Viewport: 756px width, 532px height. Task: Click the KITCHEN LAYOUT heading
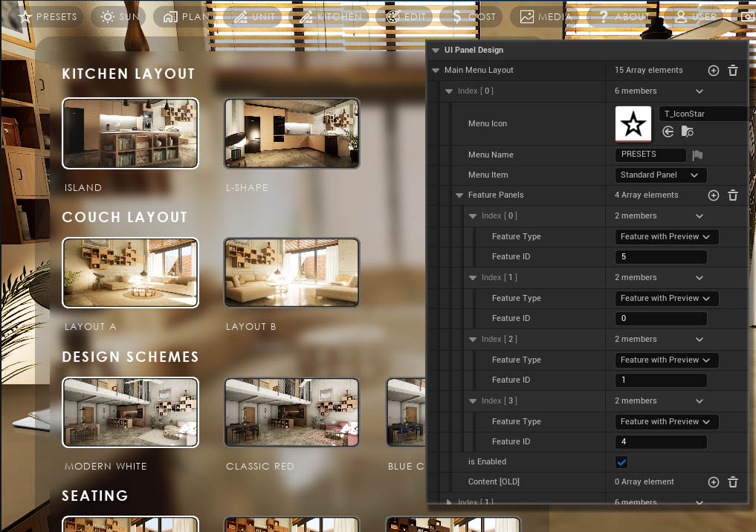pyautogui.click(x=129, y=74)
